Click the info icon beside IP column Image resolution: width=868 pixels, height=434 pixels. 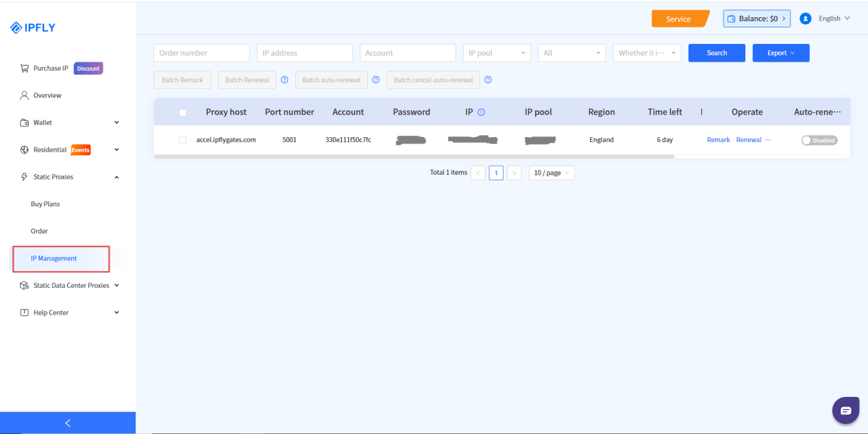click(481, 112)
